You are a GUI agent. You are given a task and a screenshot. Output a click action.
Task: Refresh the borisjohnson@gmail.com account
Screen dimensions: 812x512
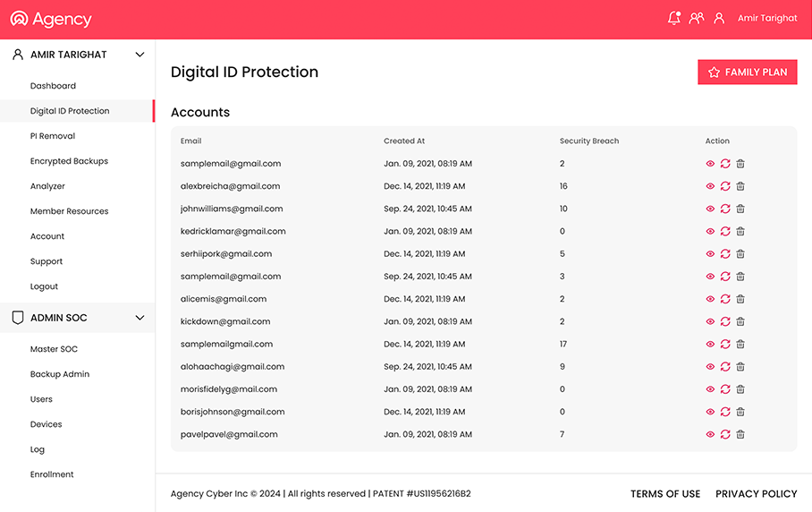(x=725, y=412)
